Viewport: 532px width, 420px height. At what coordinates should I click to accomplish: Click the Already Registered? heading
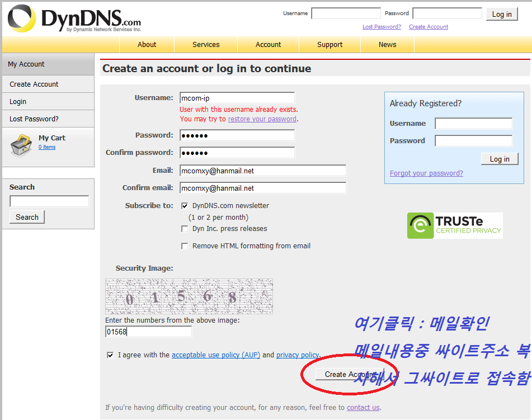[x=426, y=103]
